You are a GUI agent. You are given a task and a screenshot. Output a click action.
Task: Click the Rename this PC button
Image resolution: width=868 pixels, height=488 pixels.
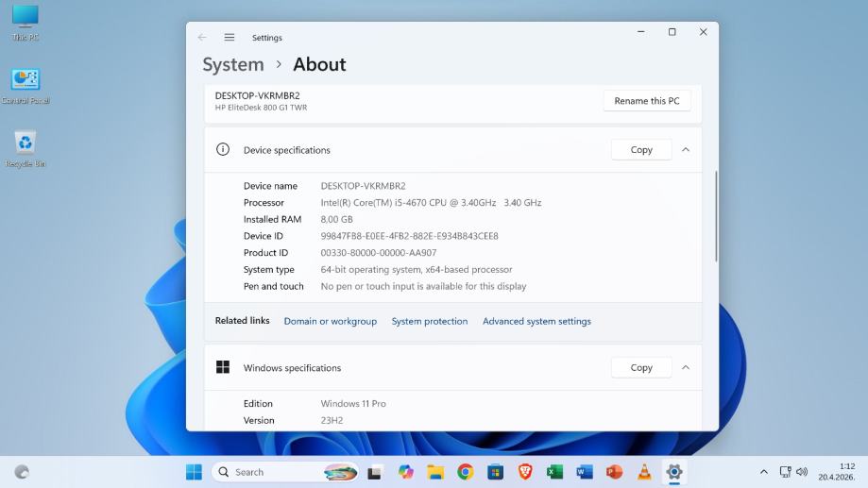click(x=646, y=101)
